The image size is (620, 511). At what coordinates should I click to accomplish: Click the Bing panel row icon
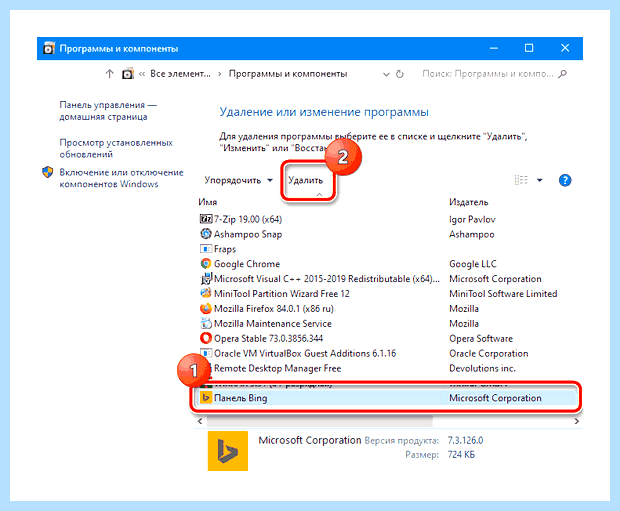click(206, 397)
